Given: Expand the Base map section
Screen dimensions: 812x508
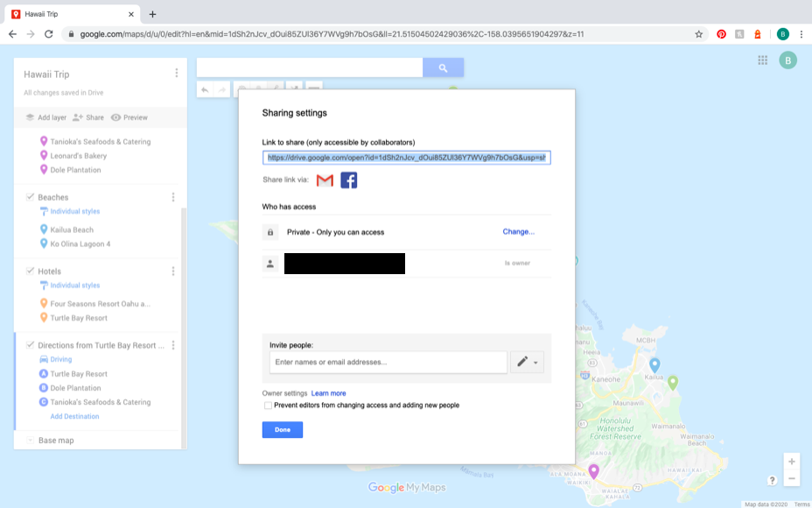Looking at the screenshot, I should (30, 440).
